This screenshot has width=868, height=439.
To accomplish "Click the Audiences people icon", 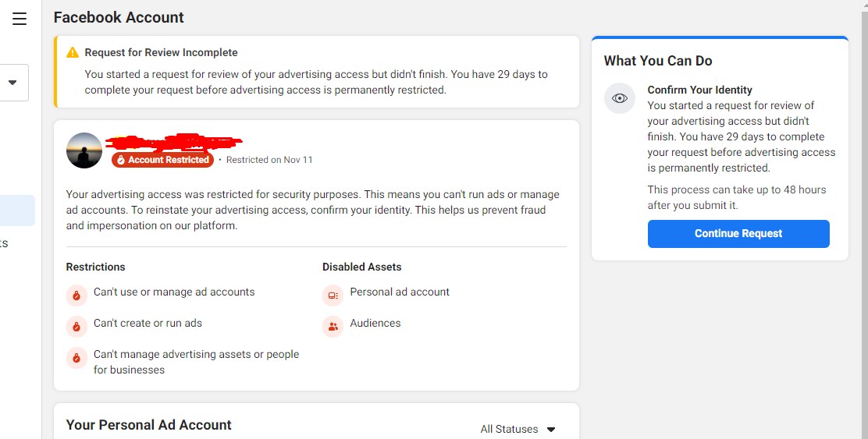I will coord(333,327).
